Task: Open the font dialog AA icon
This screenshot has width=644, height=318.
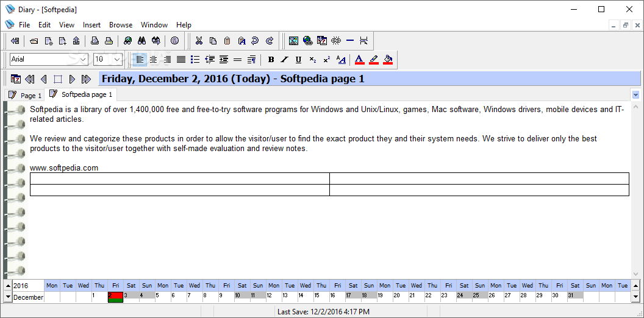Action: point(341,60)
